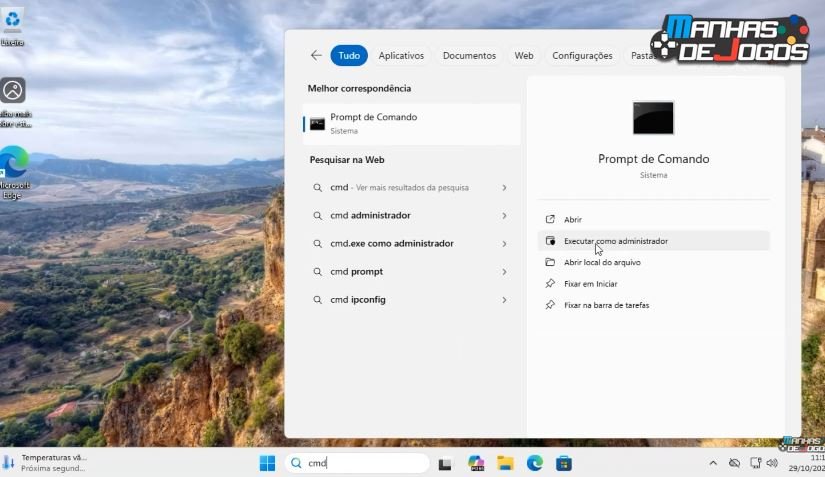The width and height of the screenshot is (825, 477).
Task: Show hidden system tray icons
Action: tap(713, 463)
